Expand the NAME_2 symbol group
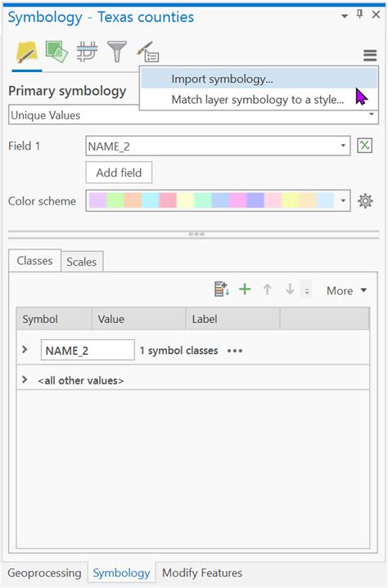This screenshot has width=388, height=588. coord(25,349)
